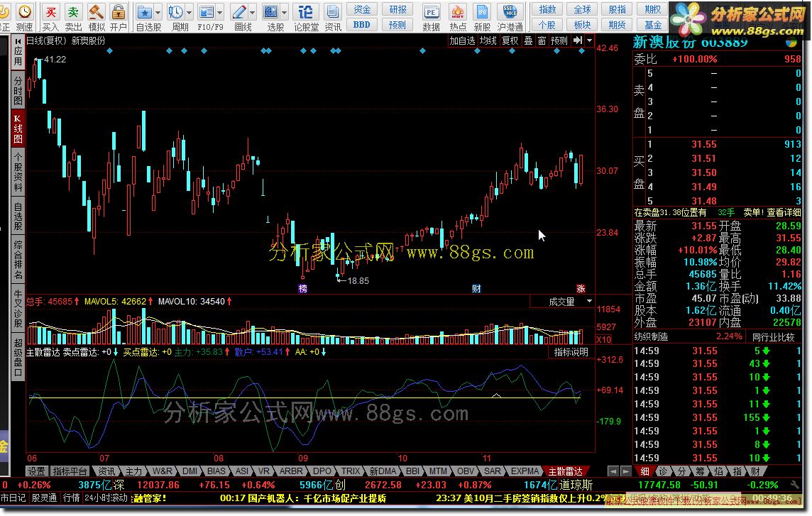Expand the F10/F9 dropdown arrow
The image size is (812, 516).
[x=219, y=11]
